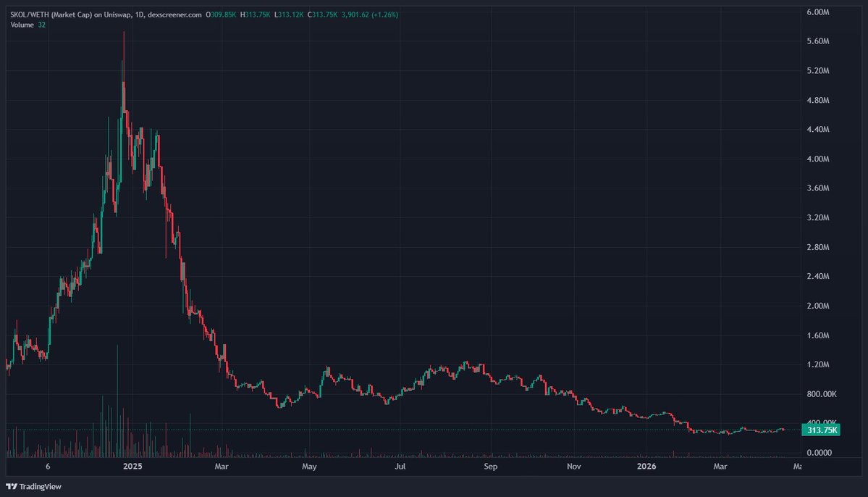The height and width of the screenshot is (497, 868).
Task: Click the 1.20M price axis label
Action: point(817,364)
